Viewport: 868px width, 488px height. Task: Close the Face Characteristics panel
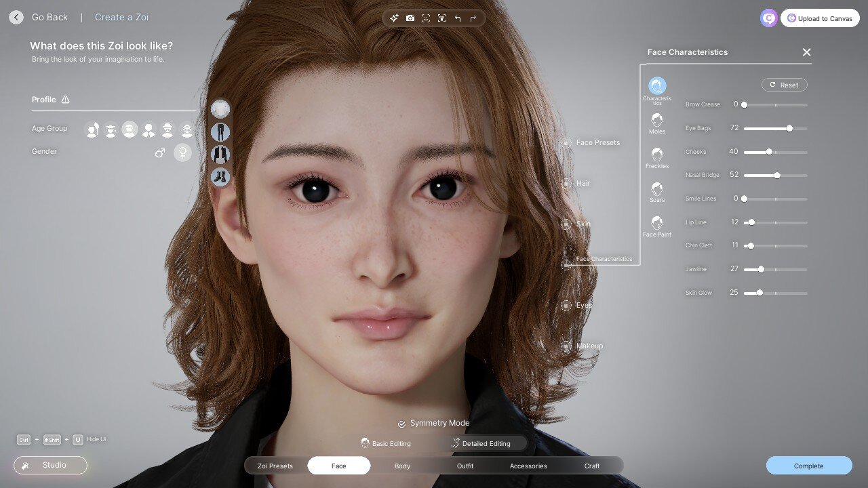(806, 52)
